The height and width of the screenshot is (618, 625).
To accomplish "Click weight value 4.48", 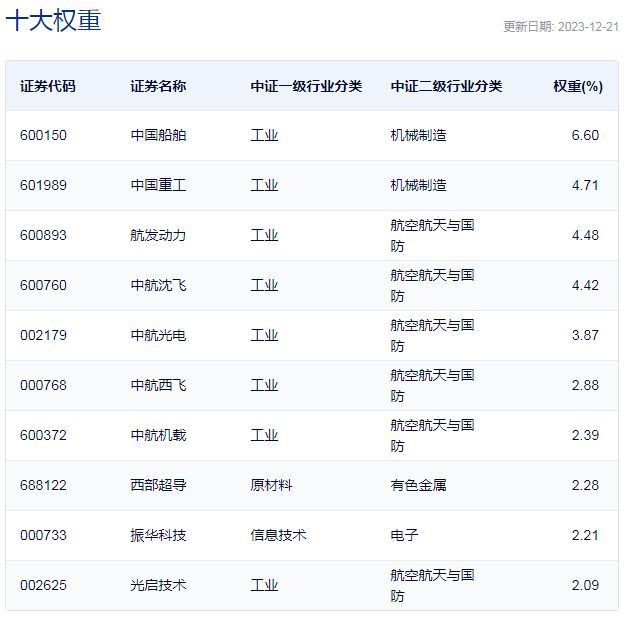I will pos(585,235).
